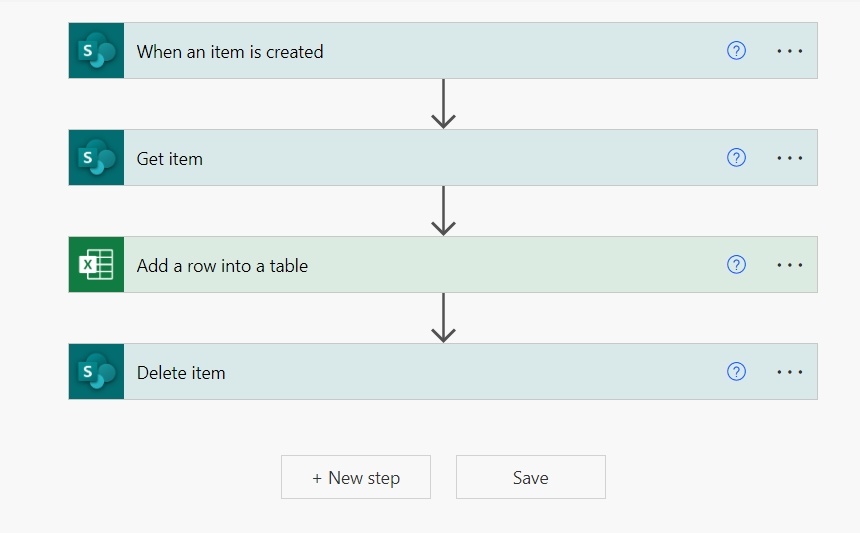
Task: Expand the Delete item action card
Action: click(x=400, y=372)
